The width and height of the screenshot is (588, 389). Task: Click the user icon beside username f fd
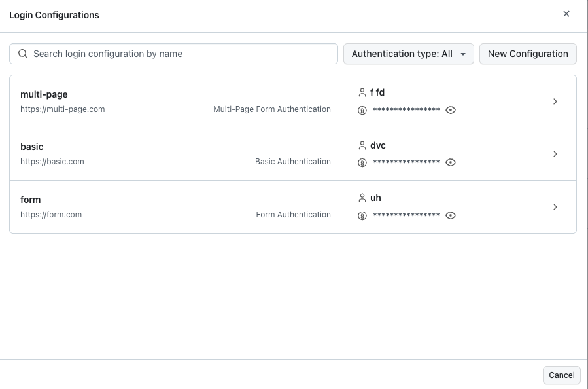pos(362,92)
